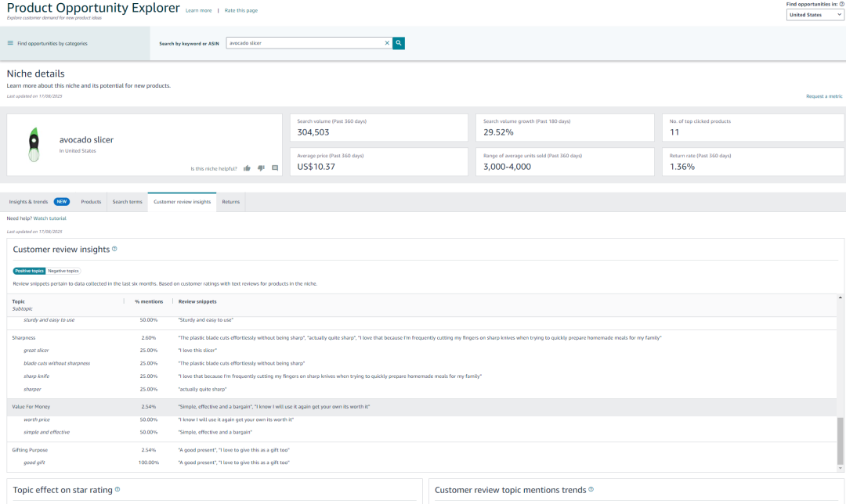Click help icon beside Customer review insights

click(x=114, y=249)
